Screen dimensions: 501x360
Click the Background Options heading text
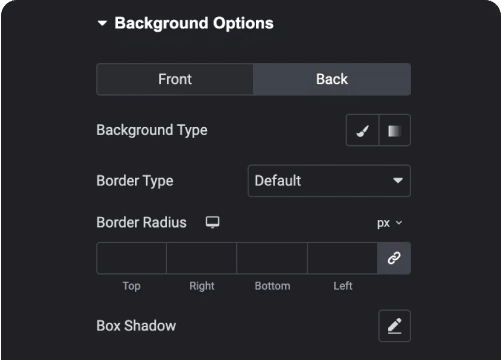[x=194, y=23]
